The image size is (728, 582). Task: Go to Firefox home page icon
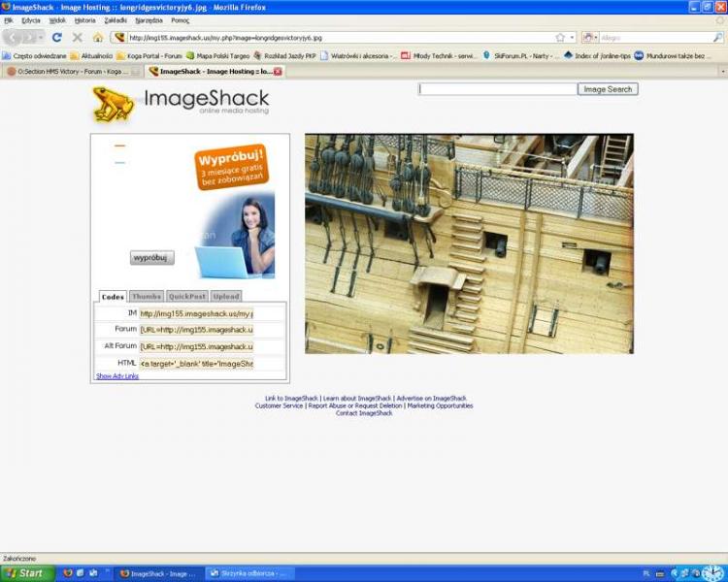coord(97,38)
